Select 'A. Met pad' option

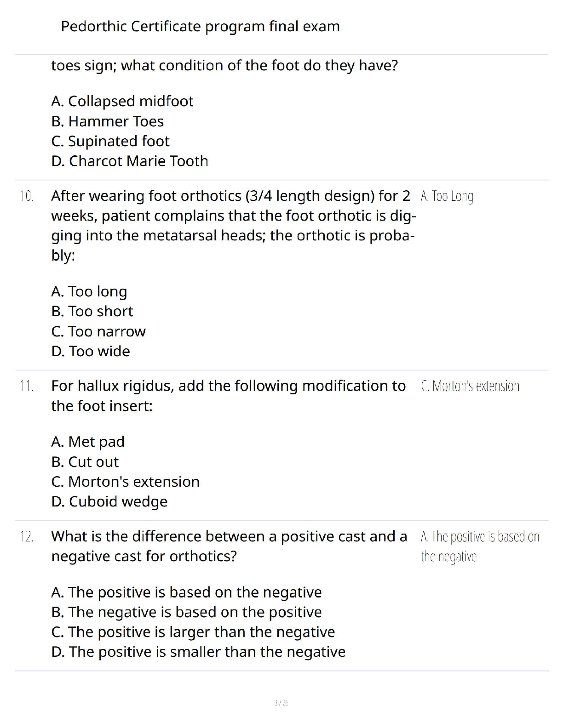click(87, 442)
